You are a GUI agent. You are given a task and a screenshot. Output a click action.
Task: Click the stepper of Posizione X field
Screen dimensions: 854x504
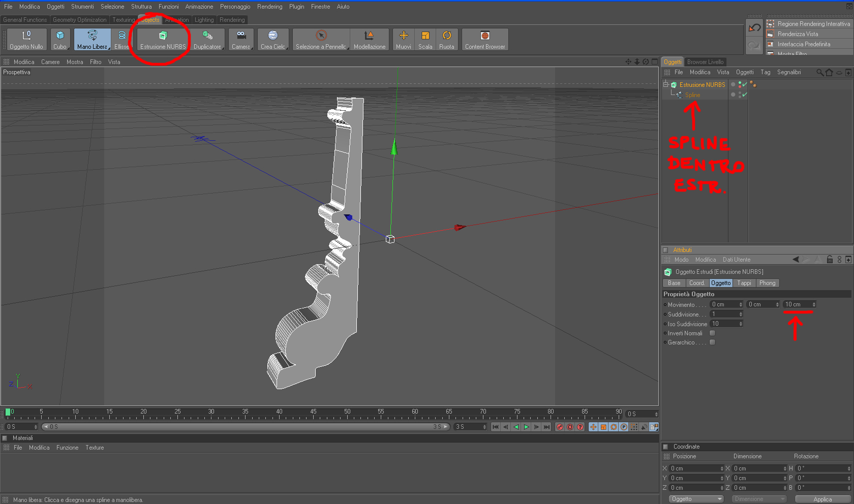pyautogui.click(x=722, y=468)
